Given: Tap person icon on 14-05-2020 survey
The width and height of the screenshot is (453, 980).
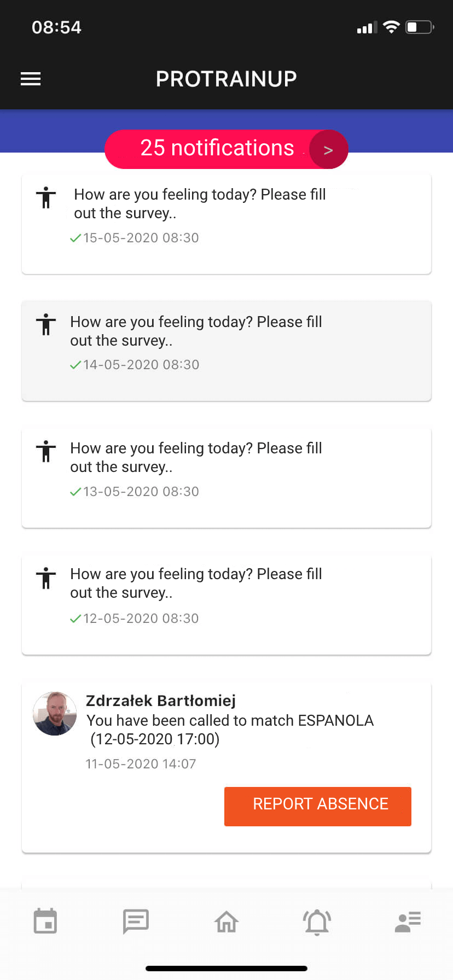Looking at the screenshot, I should 46,324.
